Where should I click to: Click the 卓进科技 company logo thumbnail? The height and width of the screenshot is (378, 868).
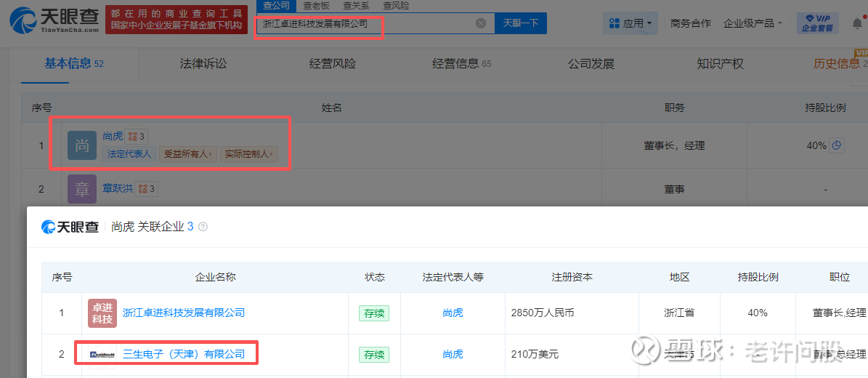pos(102,313)
